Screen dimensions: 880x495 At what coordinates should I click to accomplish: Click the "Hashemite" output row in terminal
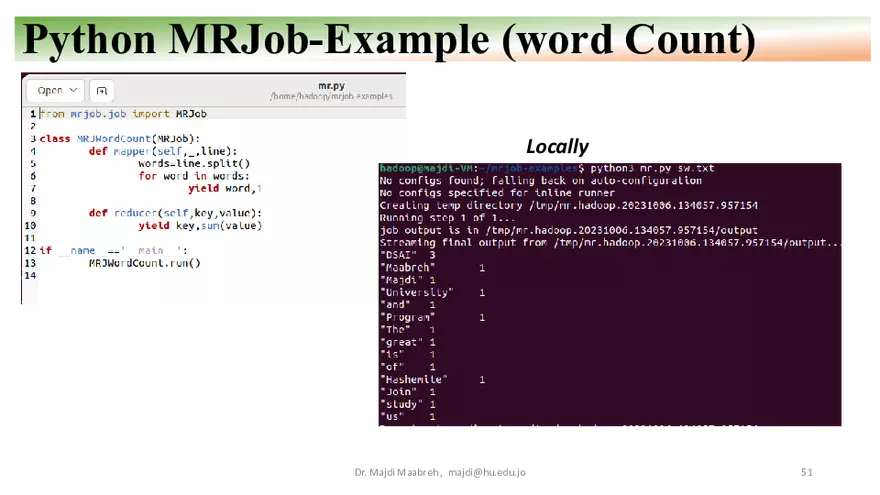(x=432, y=380)
